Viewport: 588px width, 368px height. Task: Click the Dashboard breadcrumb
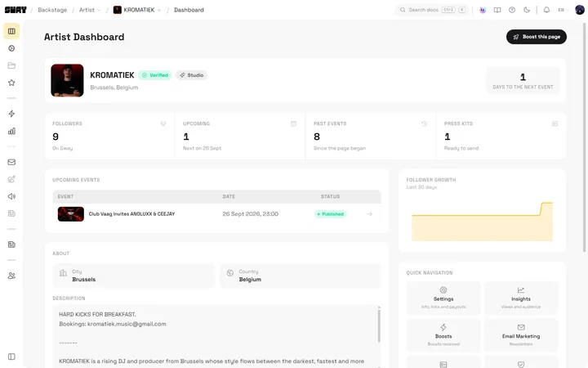[x=189, y=10]
